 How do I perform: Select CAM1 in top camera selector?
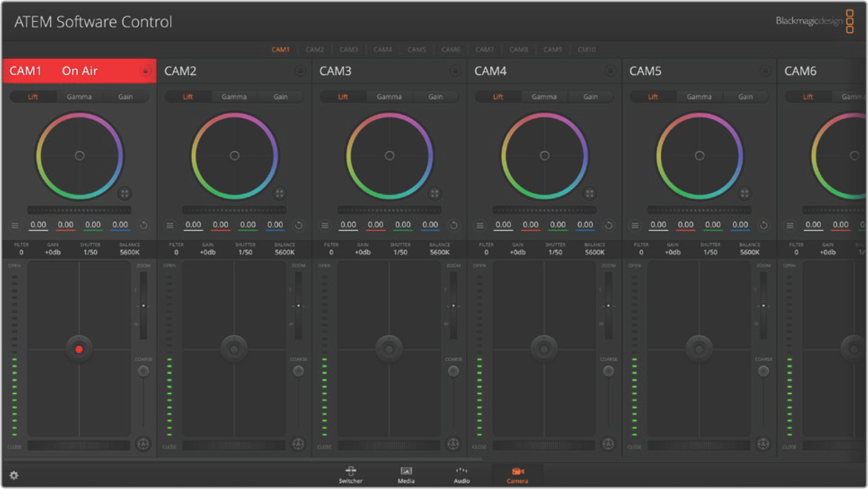click(x=280, y=49)
